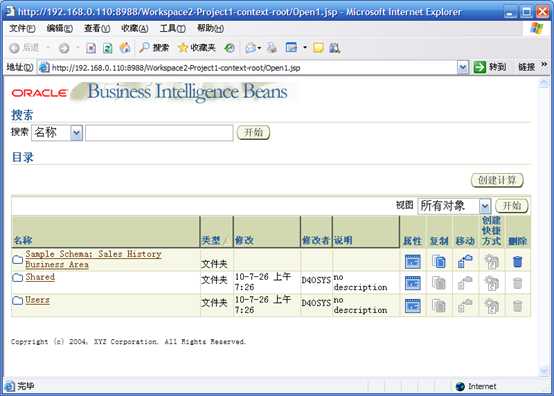The height and width of the screenshot is (396, 554).
Task: Sort by the 类型 column header
Action: click(x=211, y=241)
